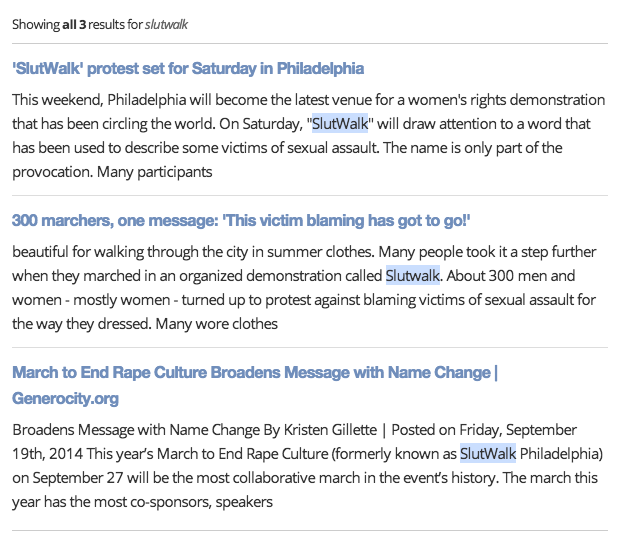The width and height of the screenshot is (636, 536).
Task: Click "Generocity.org" in the third result title
Action: pos(65,398)
